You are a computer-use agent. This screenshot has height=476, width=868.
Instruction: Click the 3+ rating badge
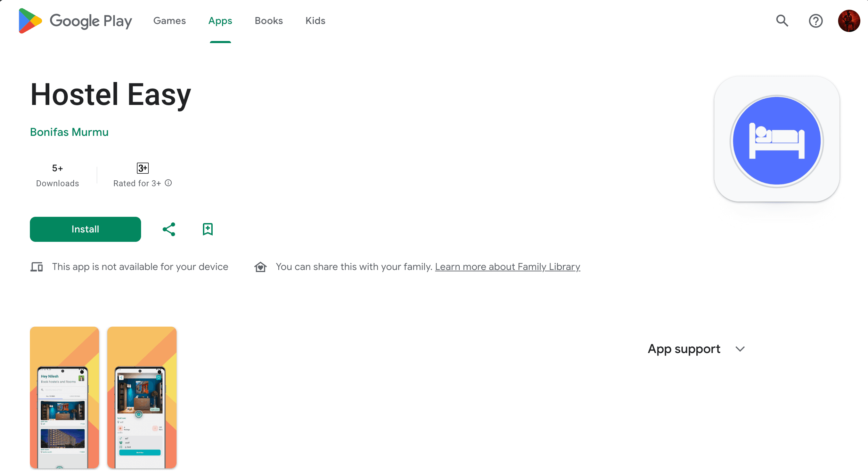tap(142, 168)
